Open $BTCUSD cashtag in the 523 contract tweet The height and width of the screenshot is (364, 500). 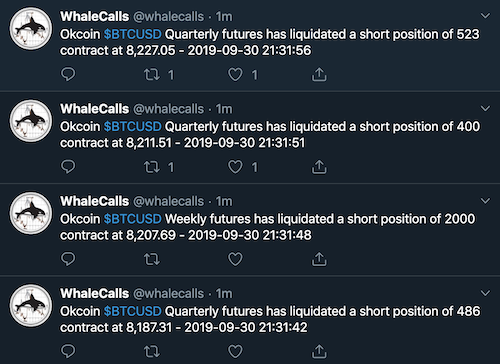pyautogui.click(x=133, y=34)
